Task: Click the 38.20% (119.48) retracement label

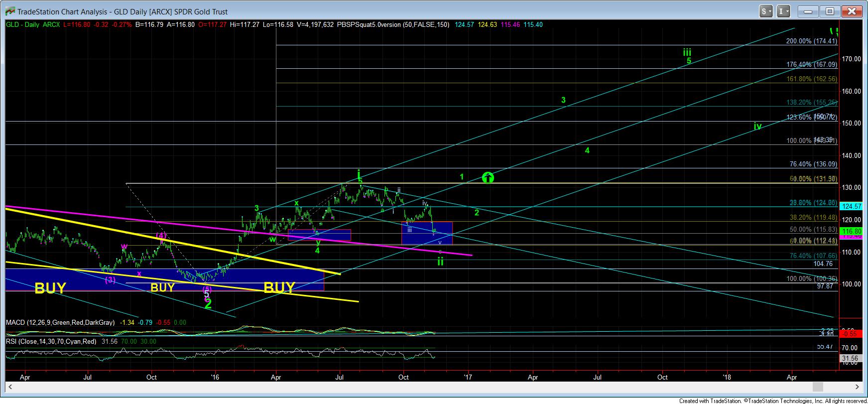Action: pos(813,218)
